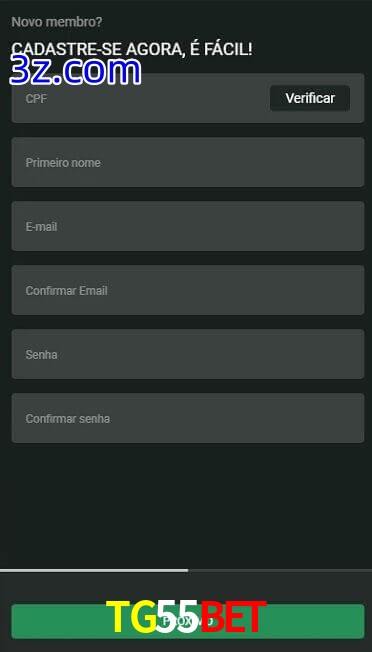Click the TG55BET logo overlay
Viewport: 372px width, 652px height.
(186, 617)
